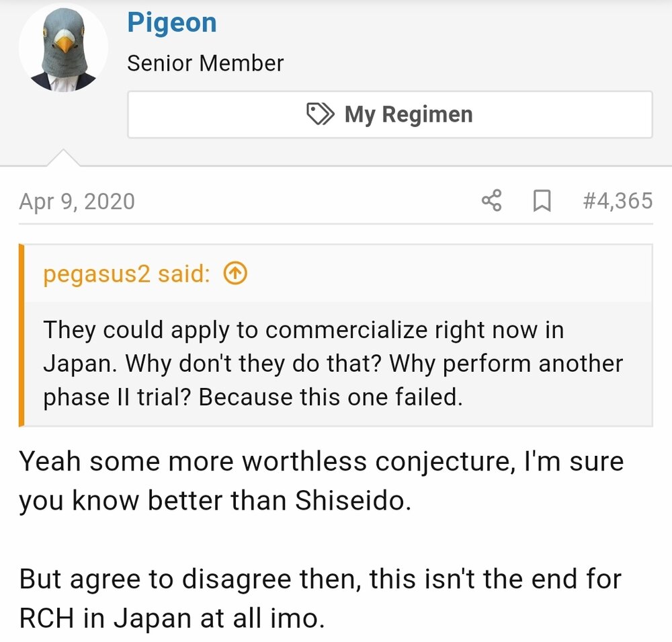Bookmark this post using the bookmark icon
Screen dimensions: 672x642
(542, 201)
